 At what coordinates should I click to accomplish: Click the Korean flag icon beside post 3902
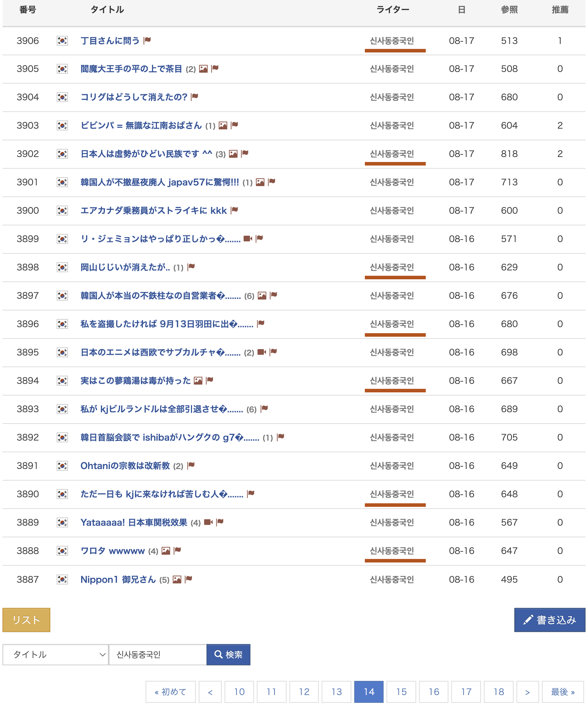pos(62,154)
